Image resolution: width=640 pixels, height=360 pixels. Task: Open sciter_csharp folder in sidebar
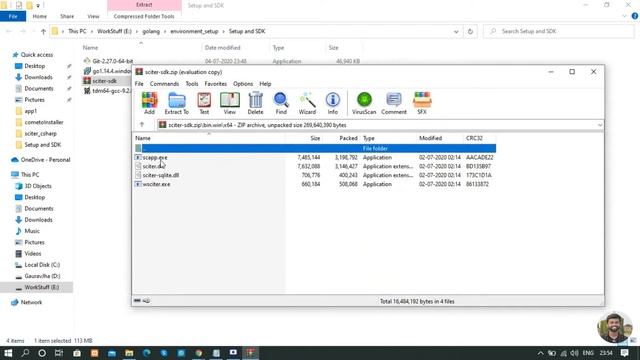[x=40, y=133]
